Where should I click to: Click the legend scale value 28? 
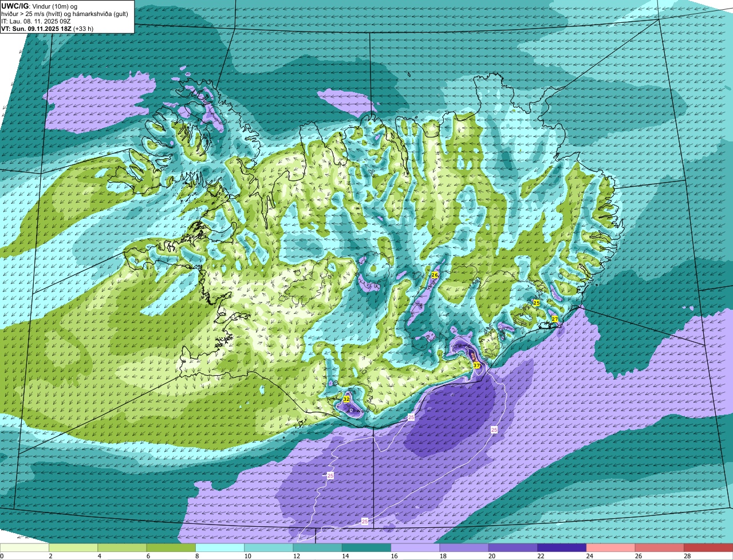pos(687,556)
